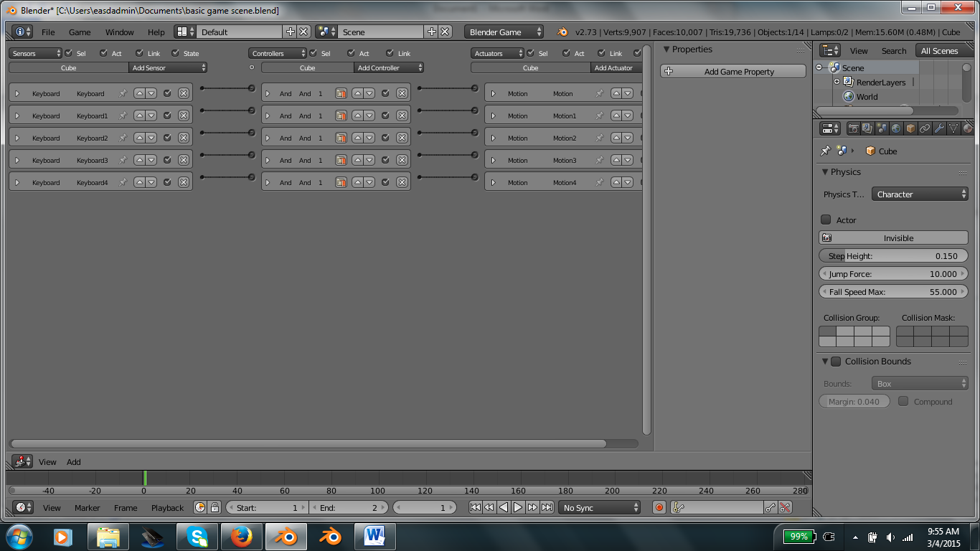Open the Scene properties tab icon
This screenshot has width=980, height=551.
(882, 128)
